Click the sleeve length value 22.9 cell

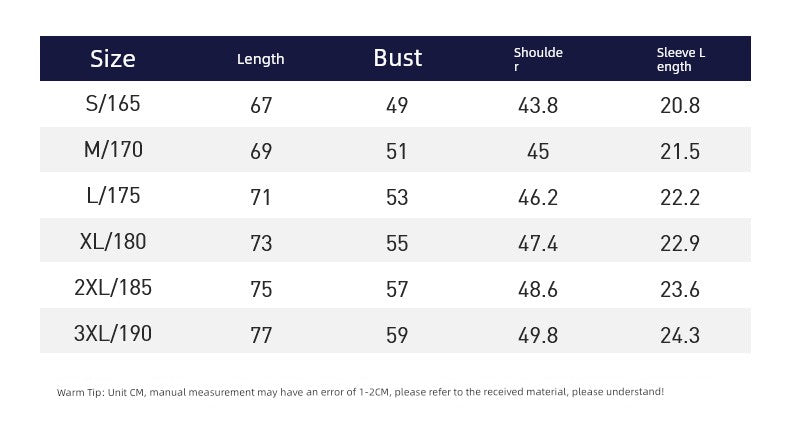click(x=680, y=243)
